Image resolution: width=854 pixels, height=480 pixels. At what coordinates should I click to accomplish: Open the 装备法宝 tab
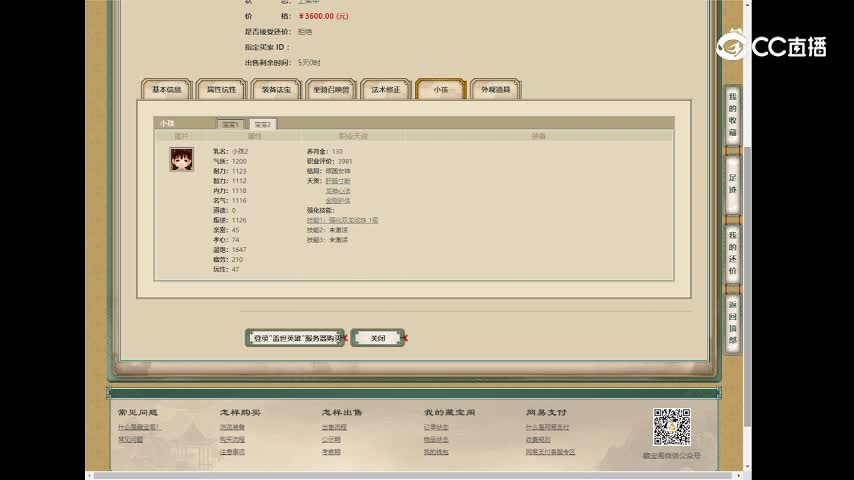[x=276, y=90]
